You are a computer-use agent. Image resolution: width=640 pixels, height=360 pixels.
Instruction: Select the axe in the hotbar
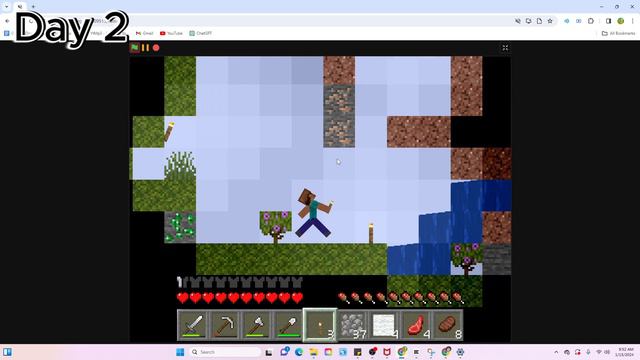tap(257, 325)
